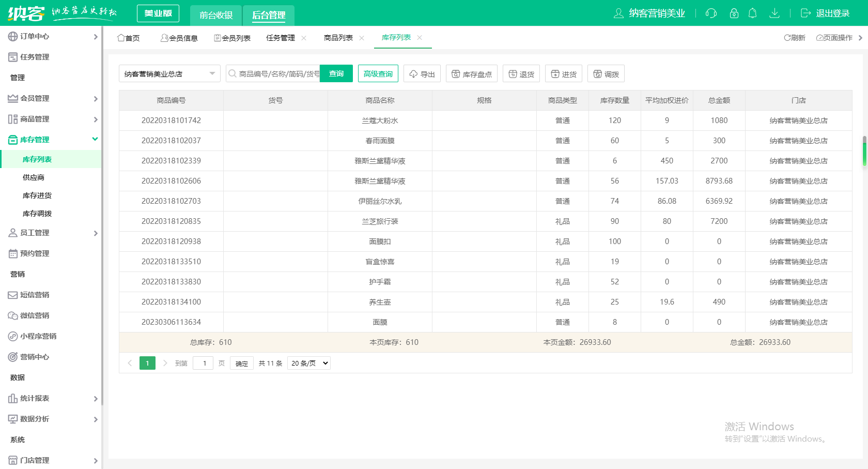Screen dimensions: 868x469
Task: Open the notification bell icon
Action: click(x=753, y=13)
